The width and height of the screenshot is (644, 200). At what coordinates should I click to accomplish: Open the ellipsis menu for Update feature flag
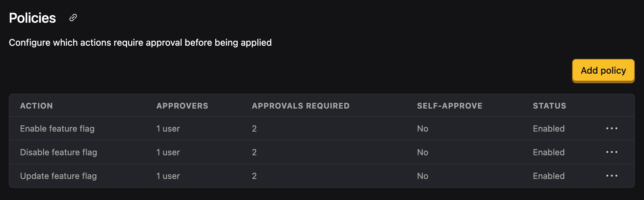click(612, 176)
